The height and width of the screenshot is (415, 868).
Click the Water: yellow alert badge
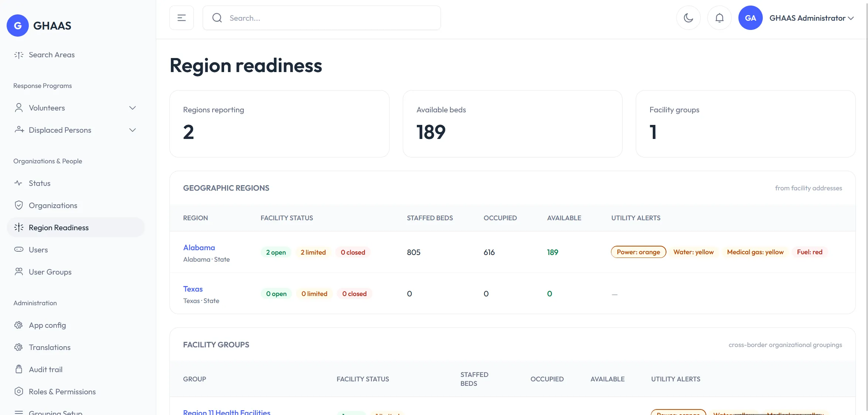click(693, 252)
